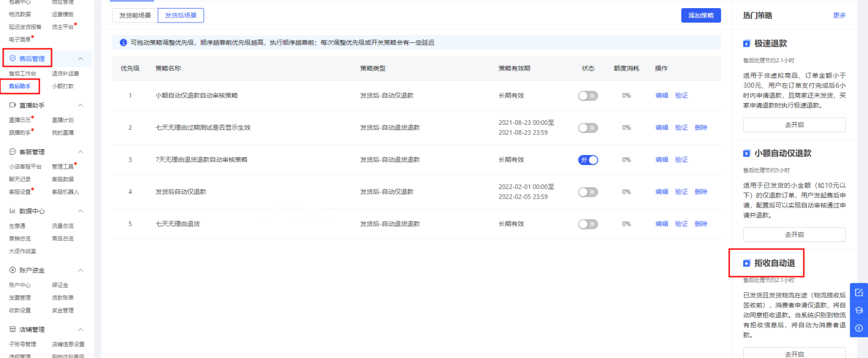Click the 小额自动仅退款 strategy icon
The image size is (868, 358).
[x=746, y=154]
